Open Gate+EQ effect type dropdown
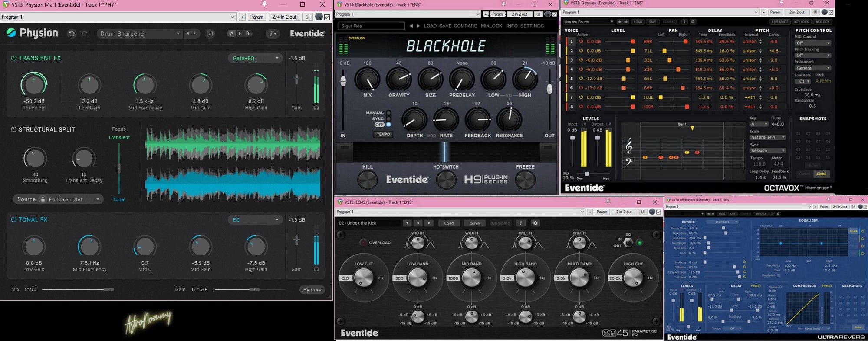This screenshot has height=341, width=868. click(255, 58)
